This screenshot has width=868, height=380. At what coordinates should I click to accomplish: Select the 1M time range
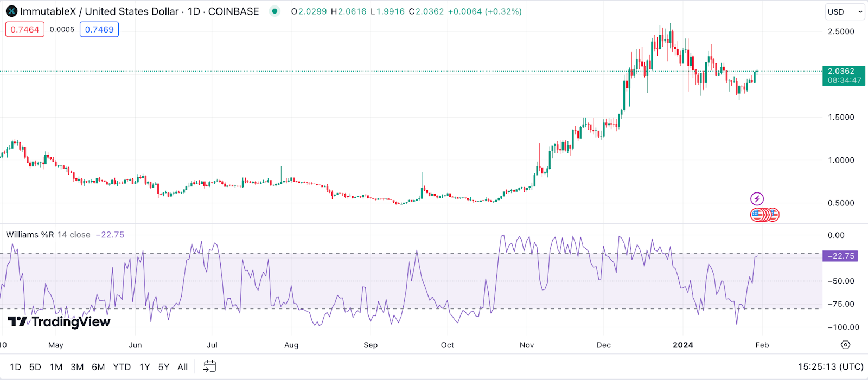point(56,367)
